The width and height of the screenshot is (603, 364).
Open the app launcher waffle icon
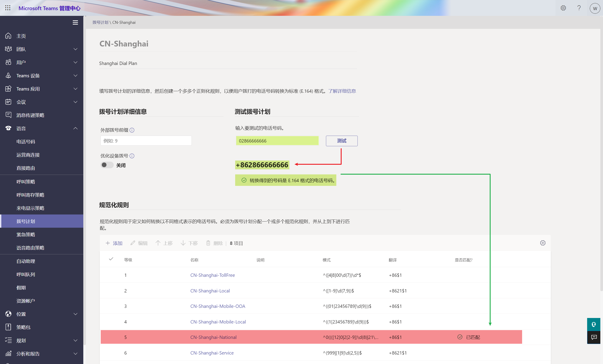click(x=8, y=8)
